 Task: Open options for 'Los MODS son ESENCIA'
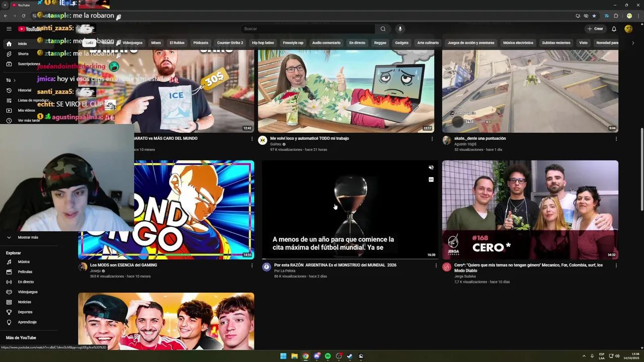[252, 265]
